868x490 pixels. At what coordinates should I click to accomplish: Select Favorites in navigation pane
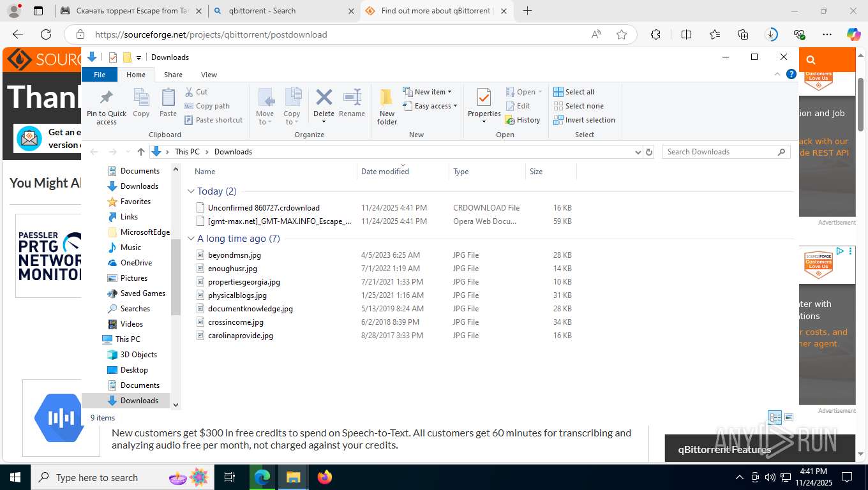(135, 202)
